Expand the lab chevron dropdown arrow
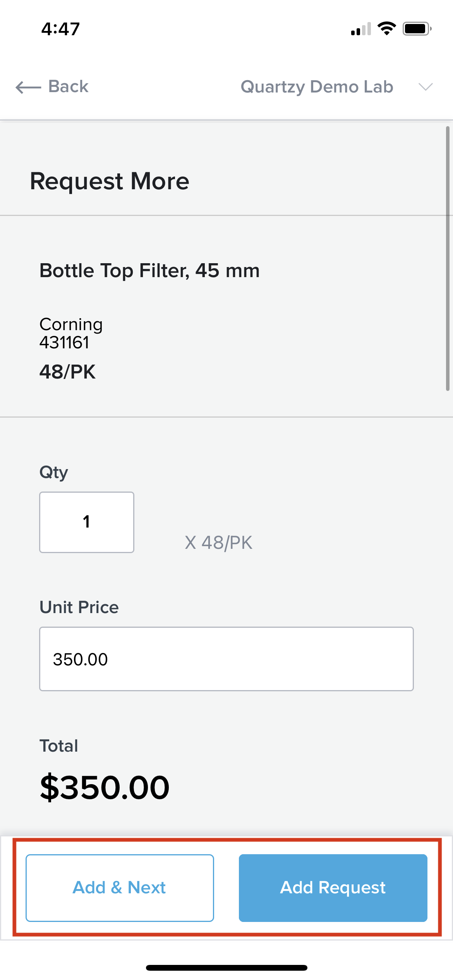Viewport: 453px width, 980px height. [x=426, y=87]
